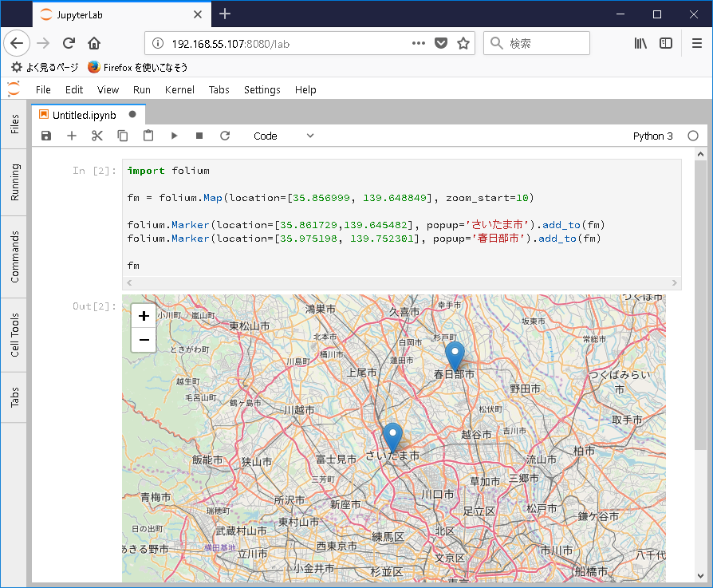The height and width of the screenshot is (588, 713).
Task: Zoom in on the folium map
Action: click(x=144, y=316)
